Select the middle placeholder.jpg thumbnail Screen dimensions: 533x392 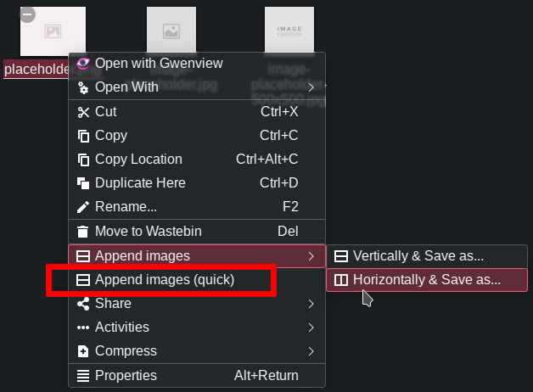tap(171, 30)
